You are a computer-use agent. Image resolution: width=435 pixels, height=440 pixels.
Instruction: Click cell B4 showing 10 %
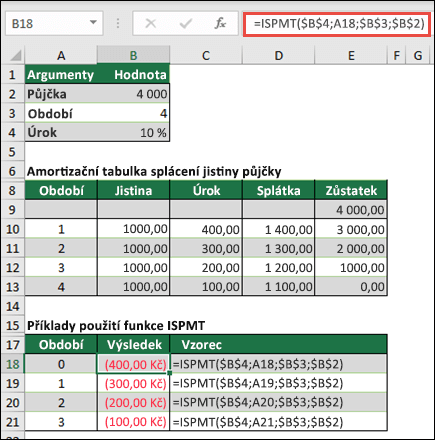click(x=133, y=133)
